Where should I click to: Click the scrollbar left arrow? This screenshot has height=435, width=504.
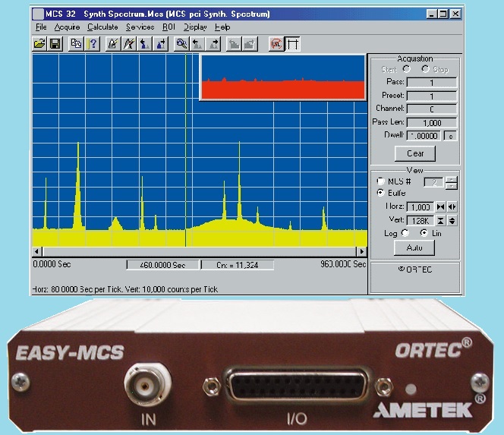pyautogui.click(x=37, y=251)
